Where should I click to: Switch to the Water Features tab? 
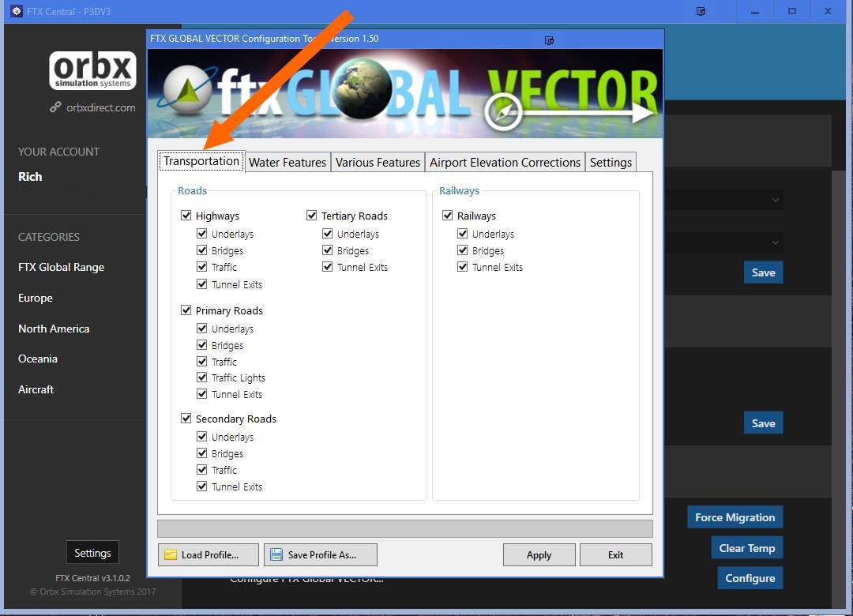pos(287,162)
